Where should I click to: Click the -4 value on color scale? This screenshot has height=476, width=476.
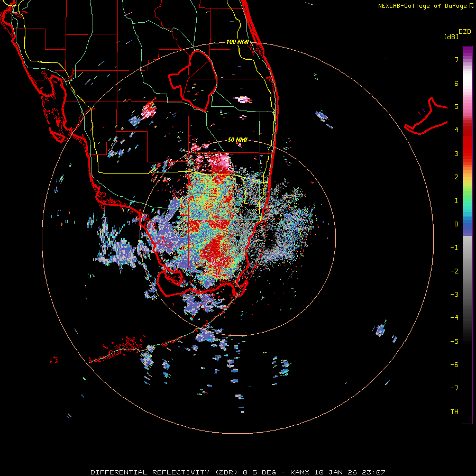click(454, 318)
